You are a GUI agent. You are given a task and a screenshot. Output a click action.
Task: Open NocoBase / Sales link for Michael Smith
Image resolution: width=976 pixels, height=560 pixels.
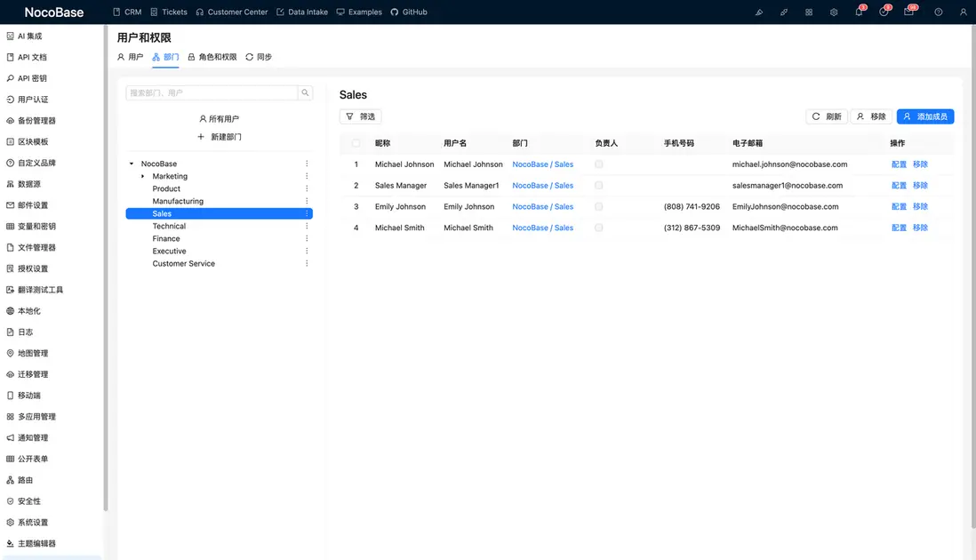[x=543, y=228]
